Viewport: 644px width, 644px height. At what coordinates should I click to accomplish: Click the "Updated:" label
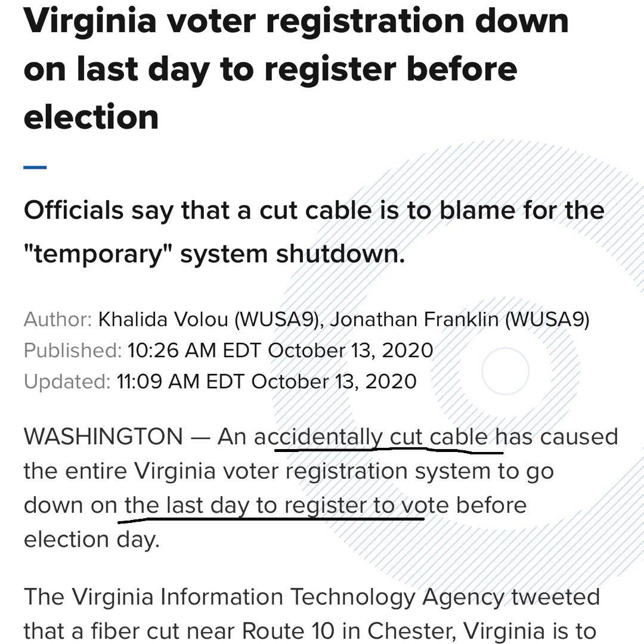click(67, 381)
